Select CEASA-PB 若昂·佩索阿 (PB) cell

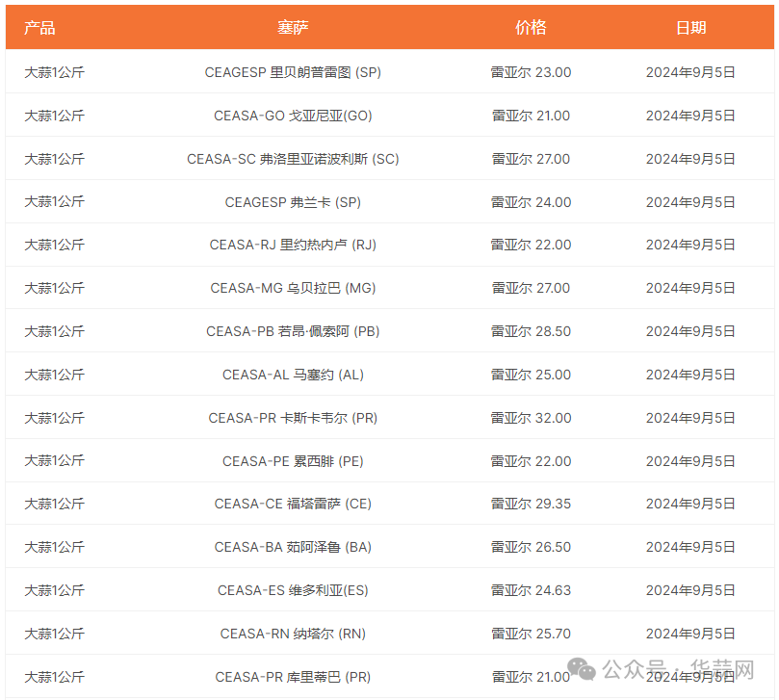pos(293,331)
